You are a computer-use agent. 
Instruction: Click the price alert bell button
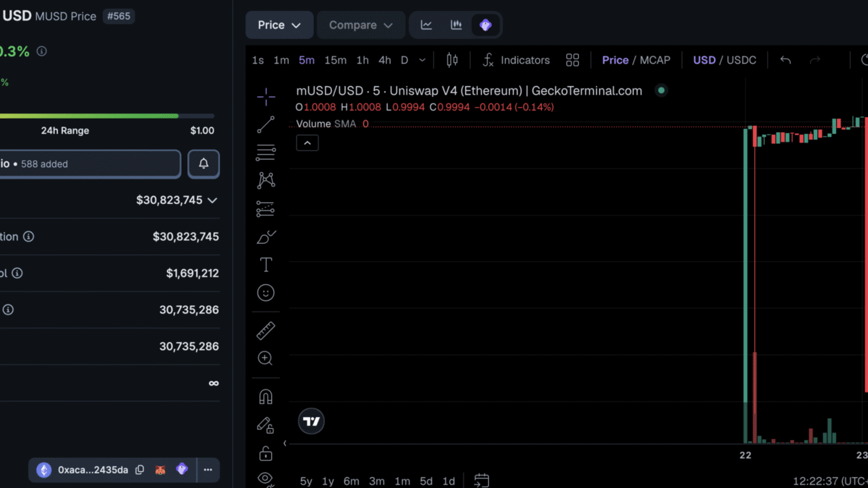click(x=203, y=164)
